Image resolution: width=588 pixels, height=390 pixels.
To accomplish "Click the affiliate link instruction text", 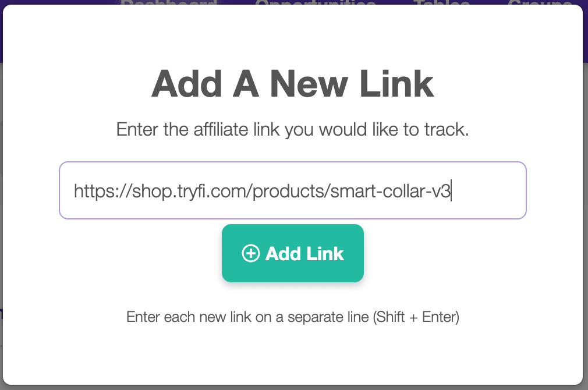I will tap(293, 129).
